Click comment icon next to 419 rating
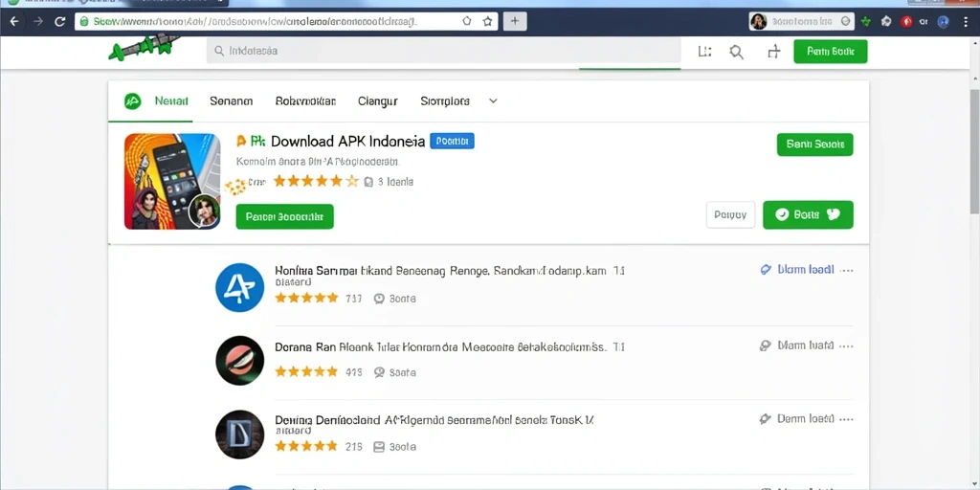This screenshot has width=980, height=490. click(379, 372)
